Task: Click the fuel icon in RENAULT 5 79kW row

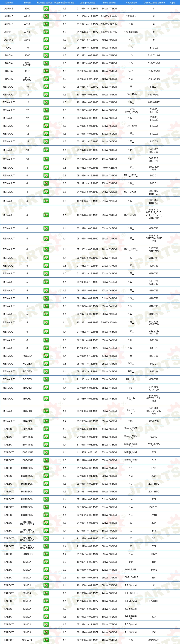Action: tap(46, 322)
